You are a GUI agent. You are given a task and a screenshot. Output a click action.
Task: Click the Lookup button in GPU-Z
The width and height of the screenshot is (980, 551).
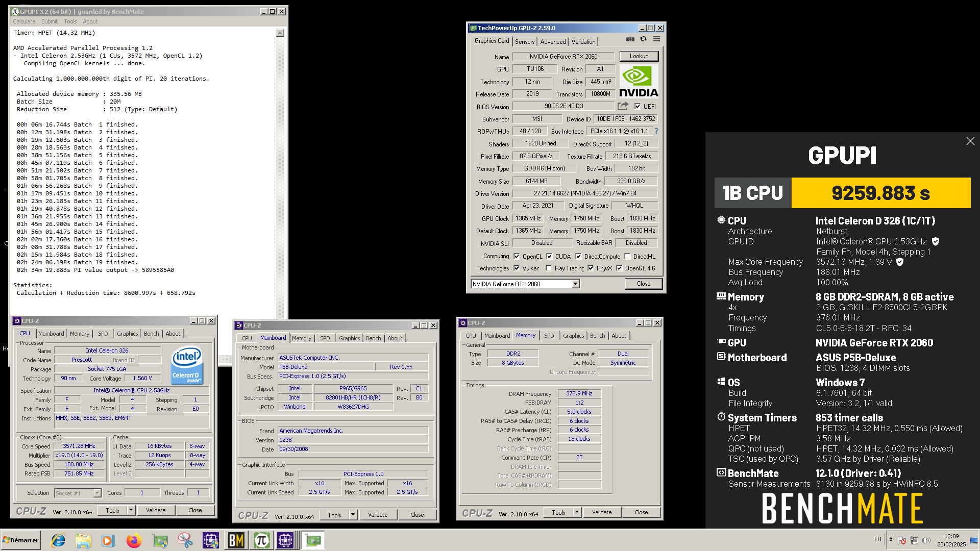click(639, 56)
